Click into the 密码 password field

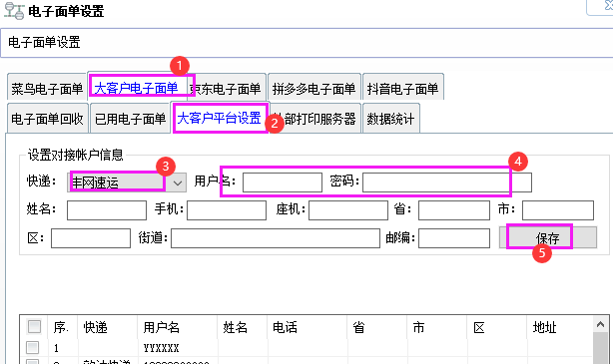447,182
